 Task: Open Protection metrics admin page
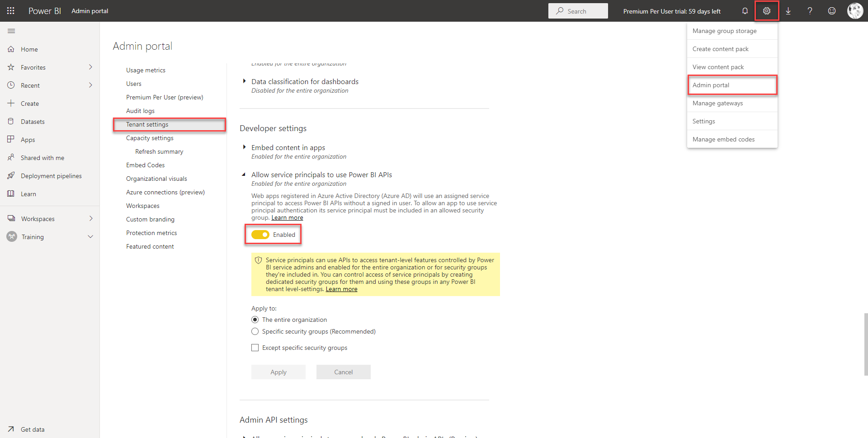151,233
